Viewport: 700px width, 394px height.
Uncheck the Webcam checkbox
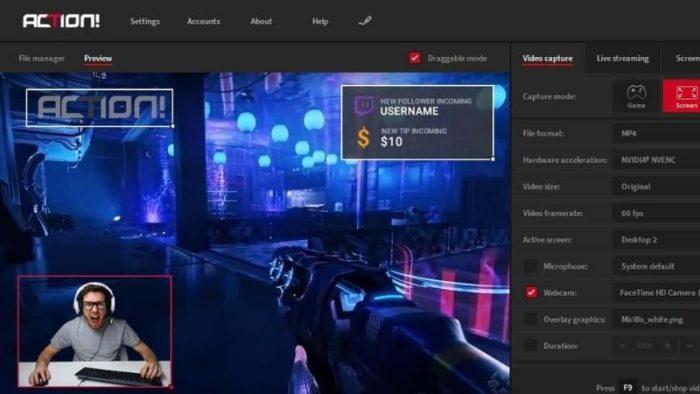coord(531,293)
